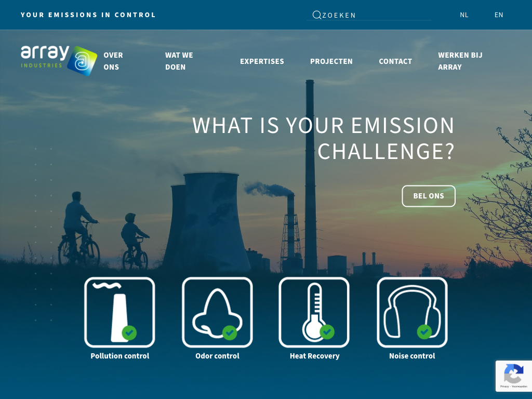
Task: Click the search magnifier icon
Action: 316,15
